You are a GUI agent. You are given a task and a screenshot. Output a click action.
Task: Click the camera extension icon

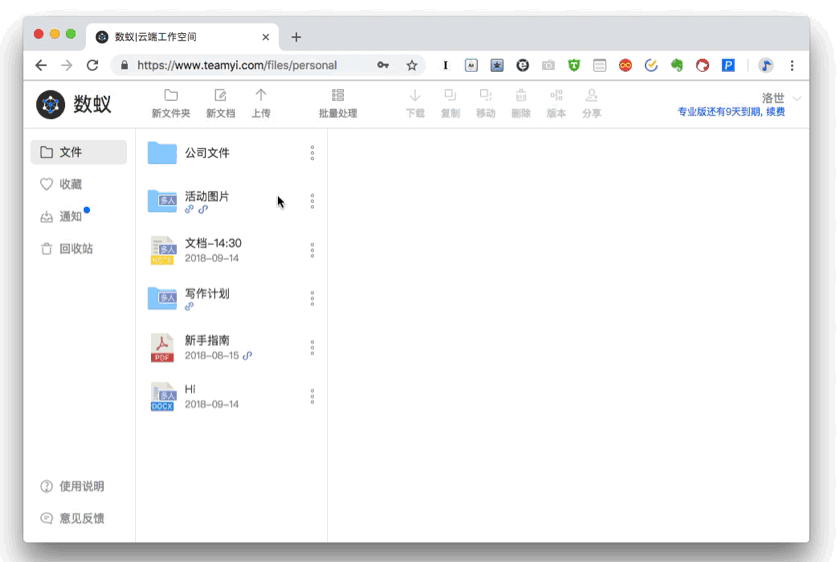pos(548,65)
